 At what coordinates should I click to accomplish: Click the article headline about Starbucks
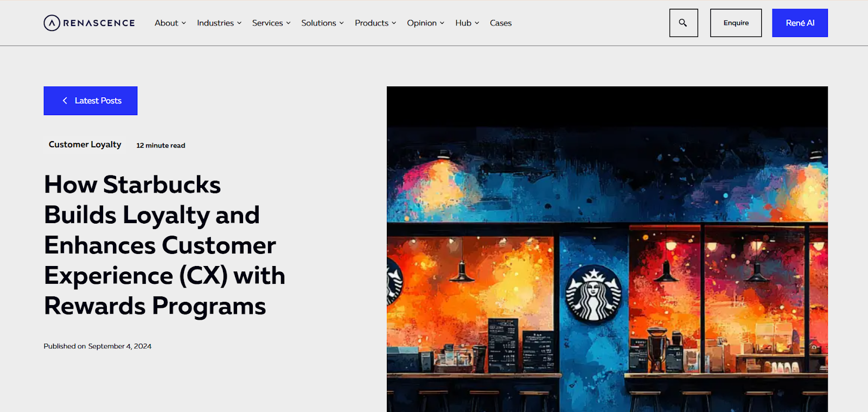coord(164,245)
